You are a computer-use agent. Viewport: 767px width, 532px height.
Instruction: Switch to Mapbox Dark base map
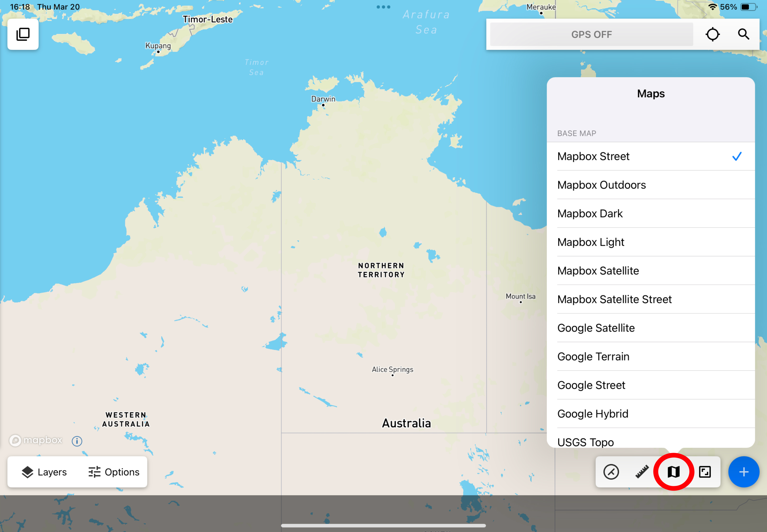(x=651, y=214)
